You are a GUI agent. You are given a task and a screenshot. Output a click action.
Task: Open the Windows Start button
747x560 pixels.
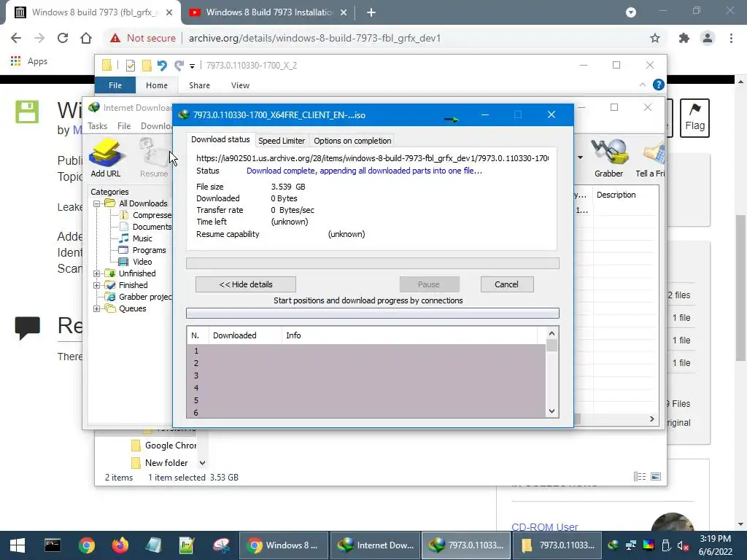18,545
